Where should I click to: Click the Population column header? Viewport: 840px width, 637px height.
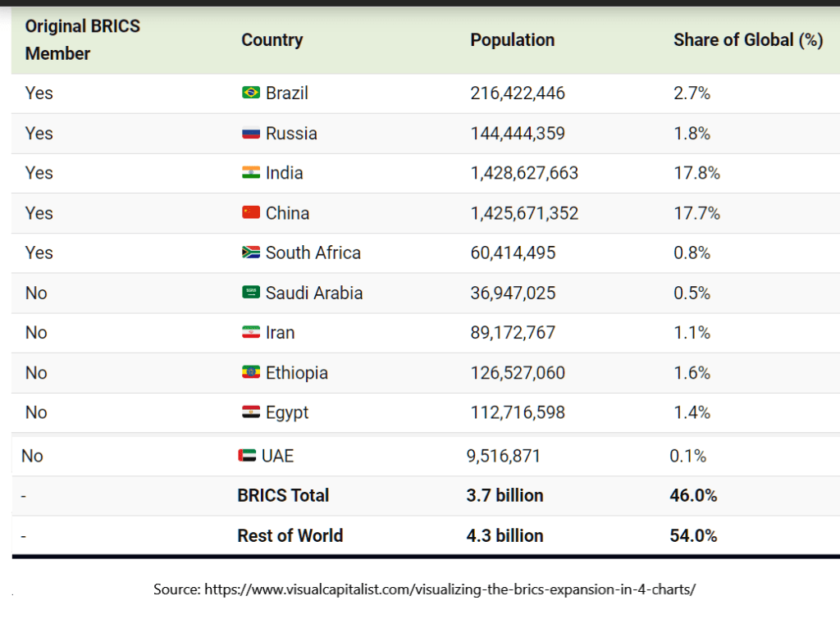[512, 40]
